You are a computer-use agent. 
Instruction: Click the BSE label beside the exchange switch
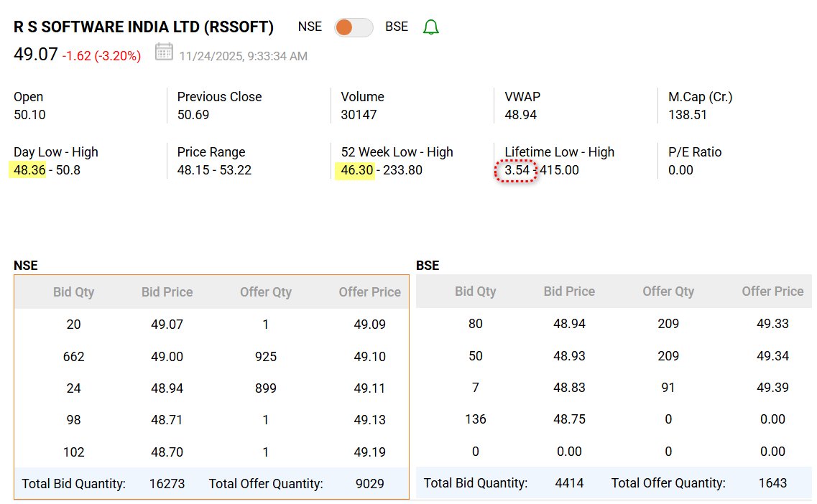tap(397, 27)
